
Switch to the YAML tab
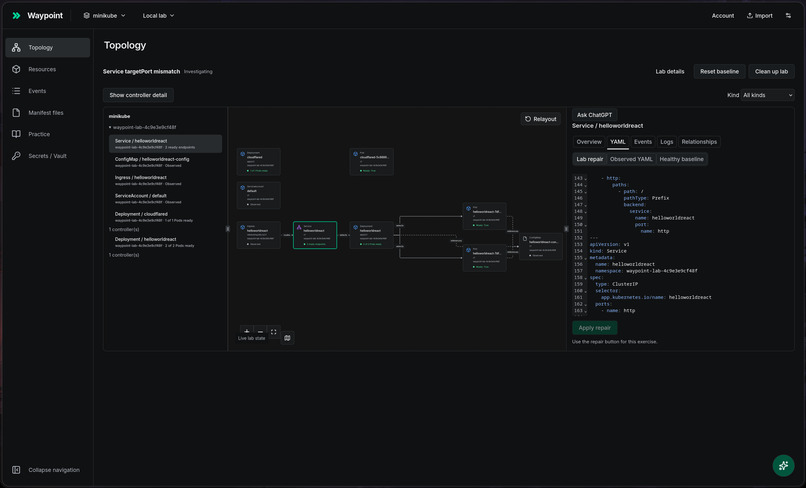[617, 142]
